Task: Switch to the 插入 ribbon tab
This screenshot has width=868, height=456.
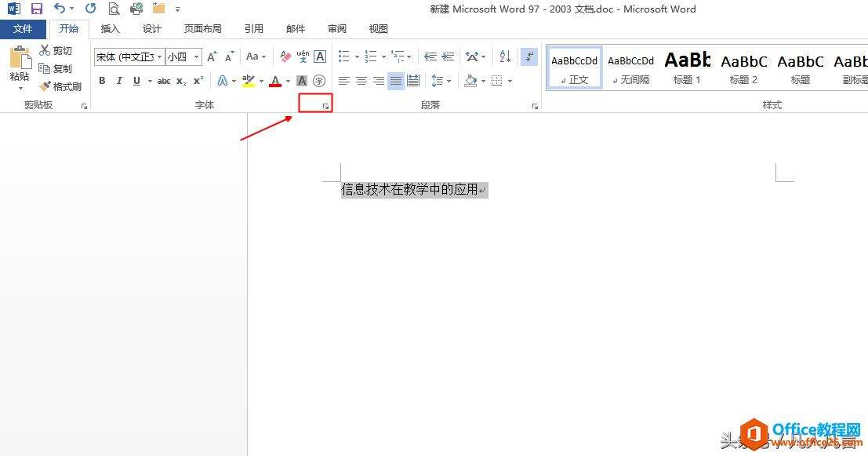Action: 110,28
